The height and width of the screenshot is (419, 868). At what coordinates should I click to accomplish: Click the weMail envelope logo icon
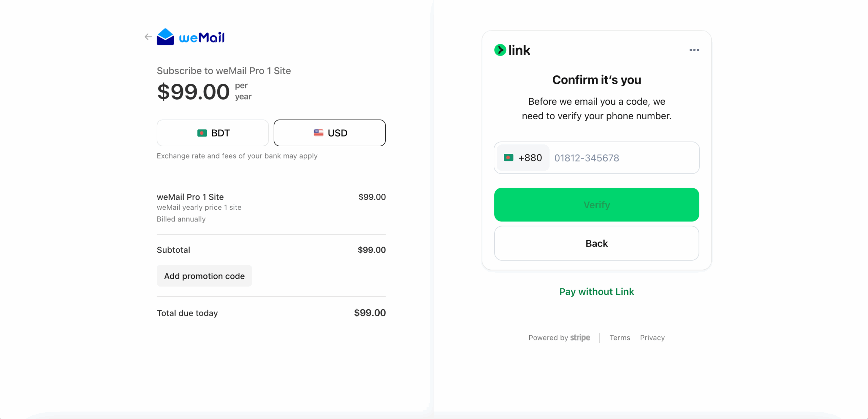point(165,37)
